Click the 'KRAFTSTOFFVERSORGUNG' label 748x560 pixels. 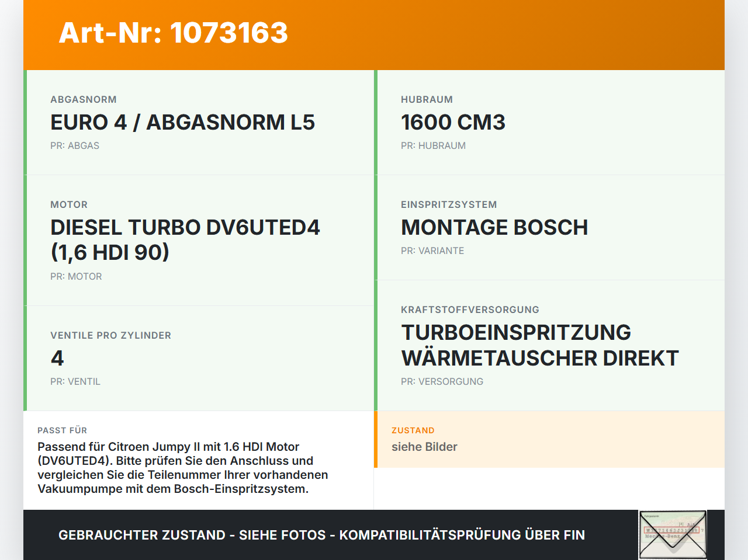[x=470, y=310]
